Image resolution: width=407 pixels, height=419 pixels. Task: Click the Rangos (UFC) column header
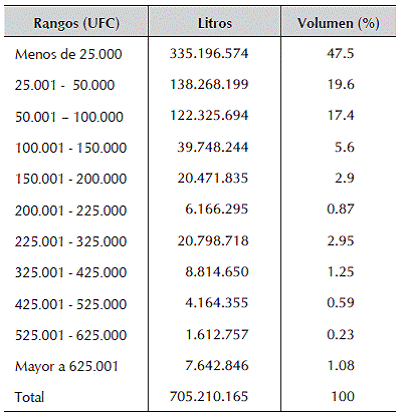click(76, 23)
